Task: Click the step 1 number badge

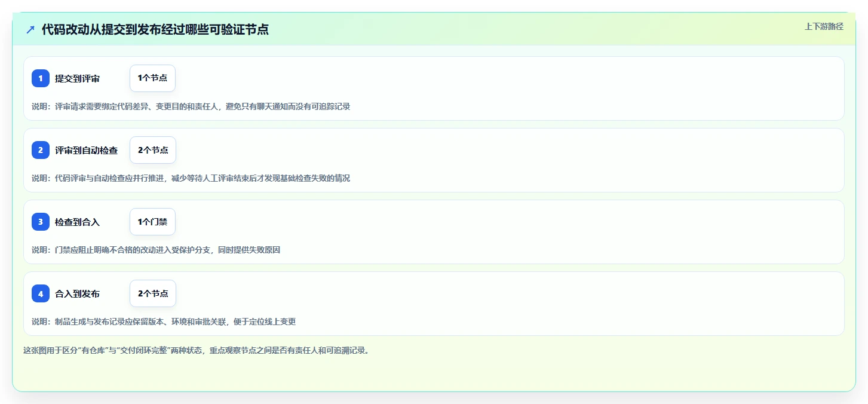Action: click(41, 78)
